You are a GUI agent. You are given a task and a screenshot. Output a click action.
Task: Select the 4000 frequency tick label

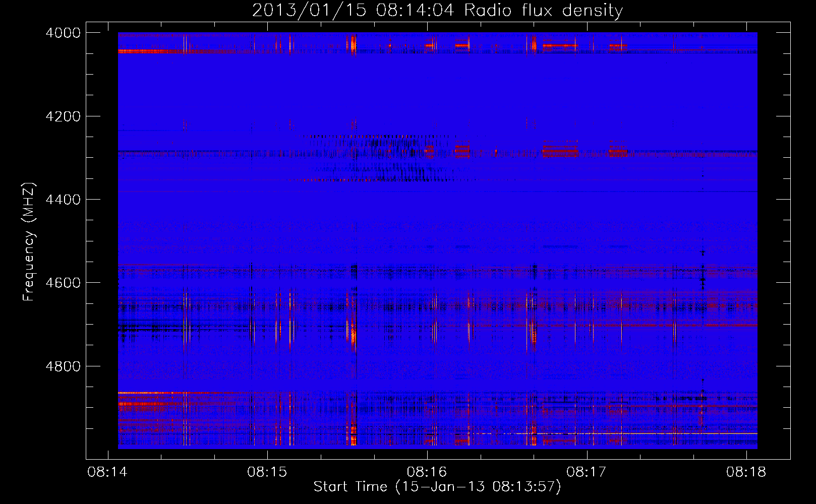pos(63,33)
